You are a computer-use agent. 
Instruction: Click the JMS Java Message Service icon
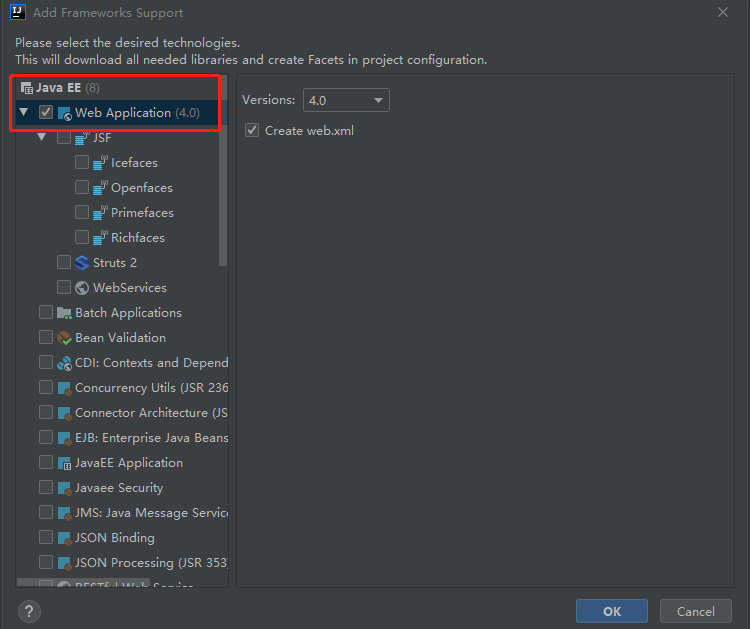pyautogui.click(x=64, y=513)
